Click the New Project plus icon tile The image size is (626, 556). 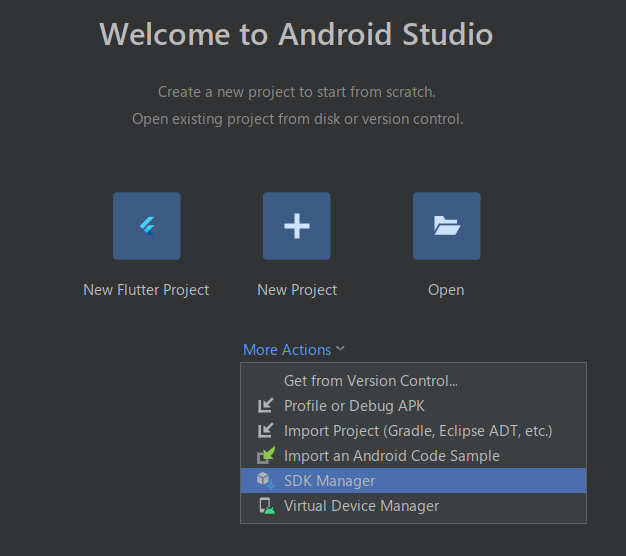pyautogui.click(x=297, y=226)
